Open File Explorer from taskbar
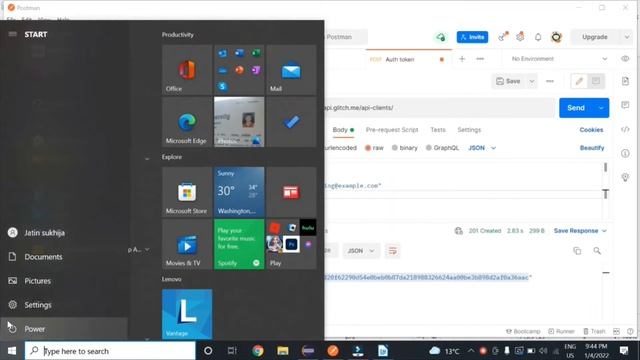This screenshot has width=640, height=360. 282,351
